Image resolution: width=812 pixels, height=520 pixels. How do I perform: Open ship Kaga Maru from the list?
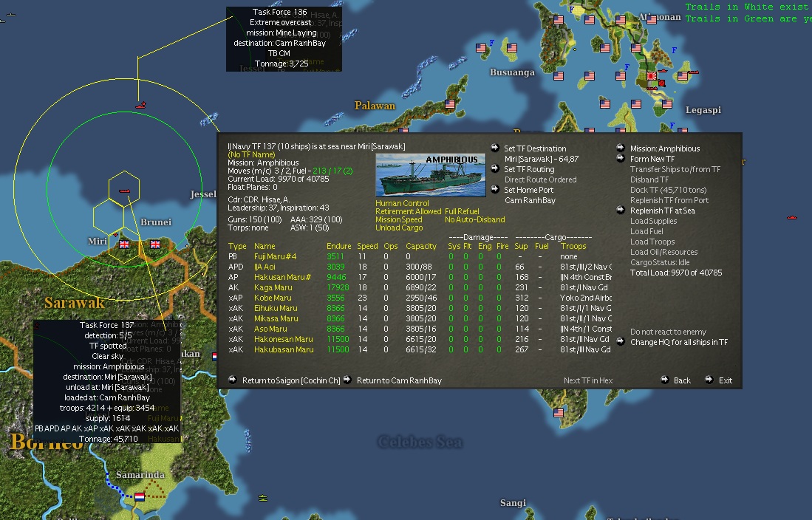coord(273,287)
